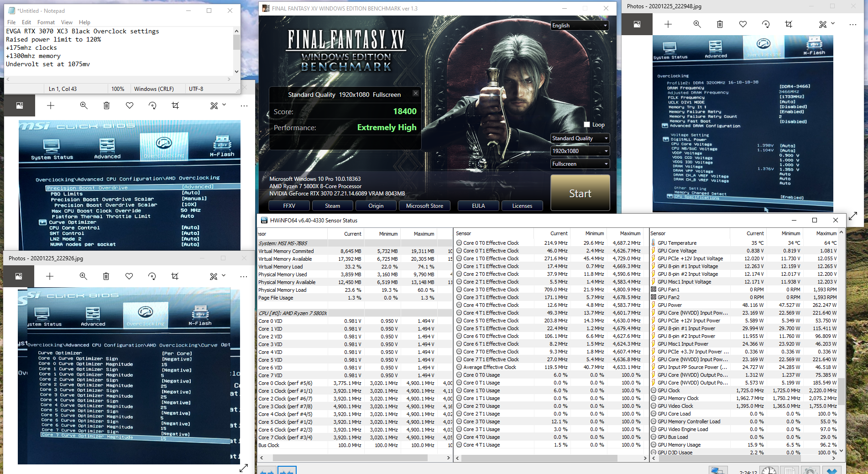Viewport: 868px width, 474px height.
Task: Expand Edit & Create chevron in 20201225_222926.jpg window
Action: coord(224,275)
